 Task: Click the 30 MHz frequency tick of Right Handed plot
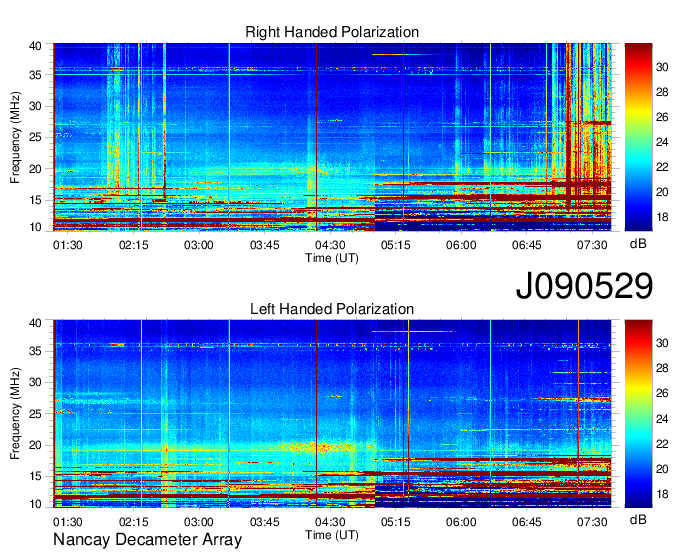[35, 106]
